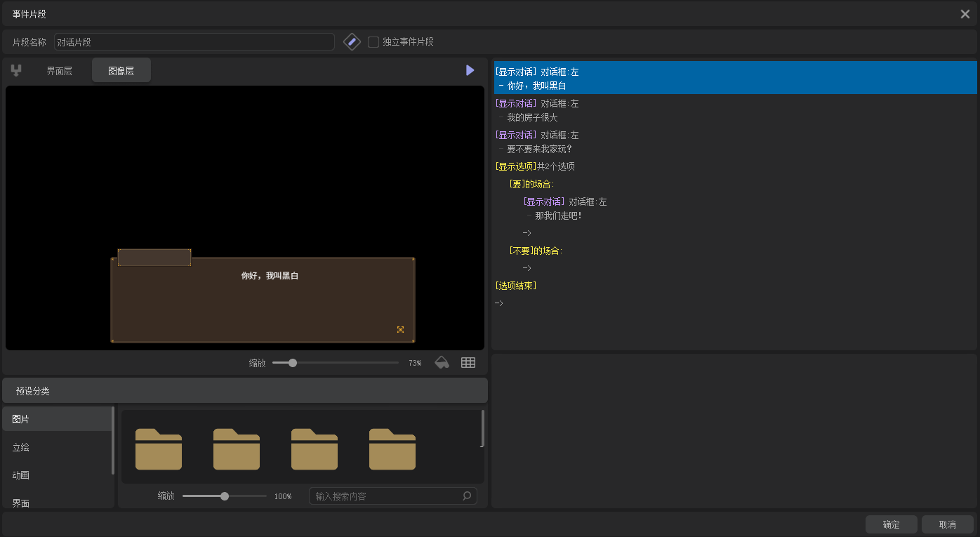Click the folder area scrollbar
The image size is (980, 537).
coord(482,428)
